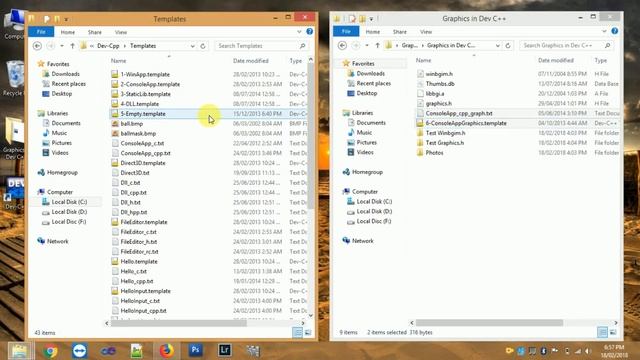Click the Search Graphics in Dev C++ box
Image resolution: width=640 pixels, height=360 pixels.
[x=566, y=45]
